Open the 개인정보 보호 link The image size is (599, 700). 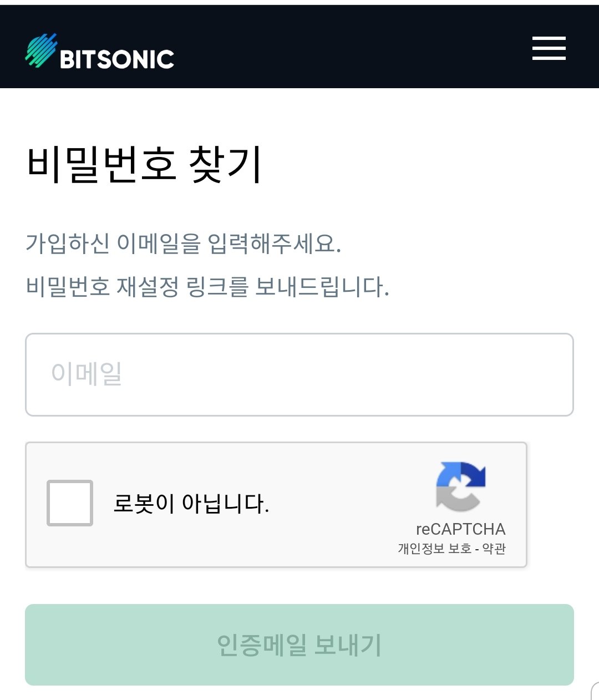click(434, 549)
